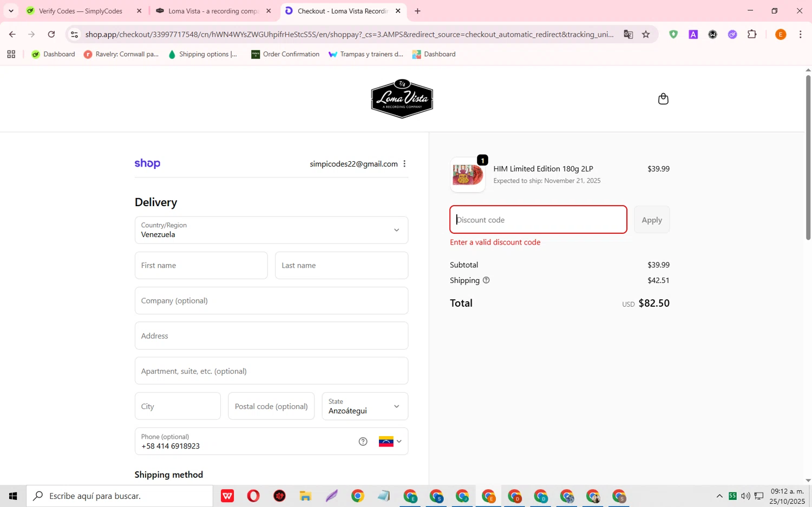Viewport: 812px width, 507px height.
Task: Click the browser address bar URL
Action: [x=349, y=34]
